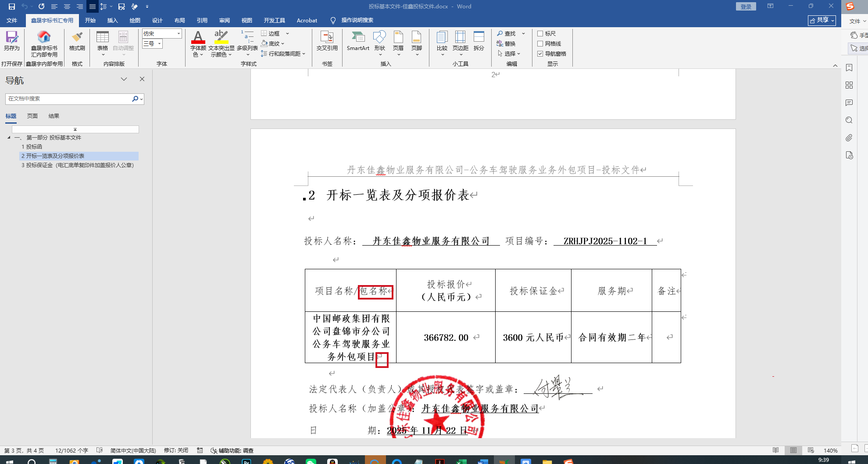Open the 底纹 shading dropdown
Viewport: 868px width, 464px height.
[282, 43]
